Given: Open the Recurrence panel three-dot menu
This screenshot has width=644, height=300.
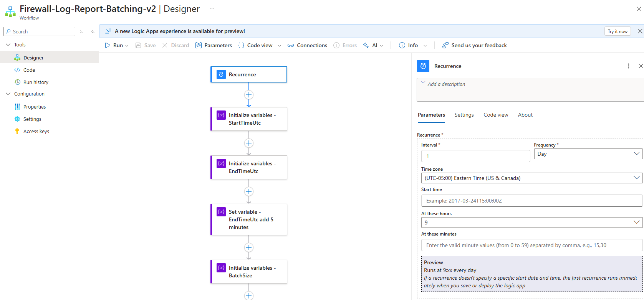Looking at the screenshot, I should point(628,66).
